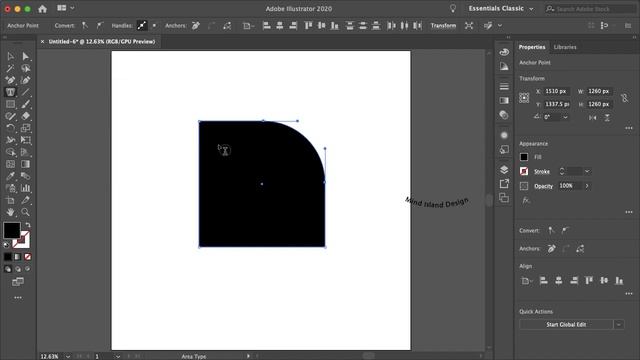Open the Fill color swatch in Properties
Screen dimensions: 640x360
[x=524, y=157]
